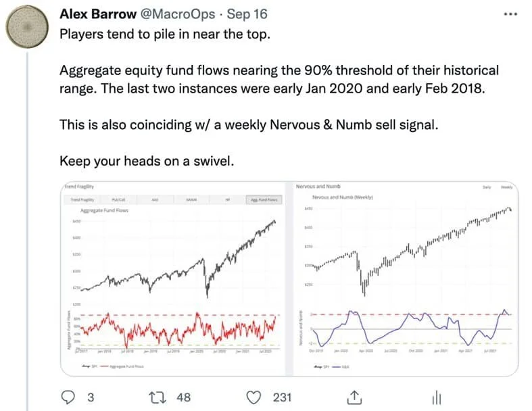The height and width of the screenshot is (411, 532).
Task: Toggle the Daily view on Nervous and Numb
Action: (487, 187)
